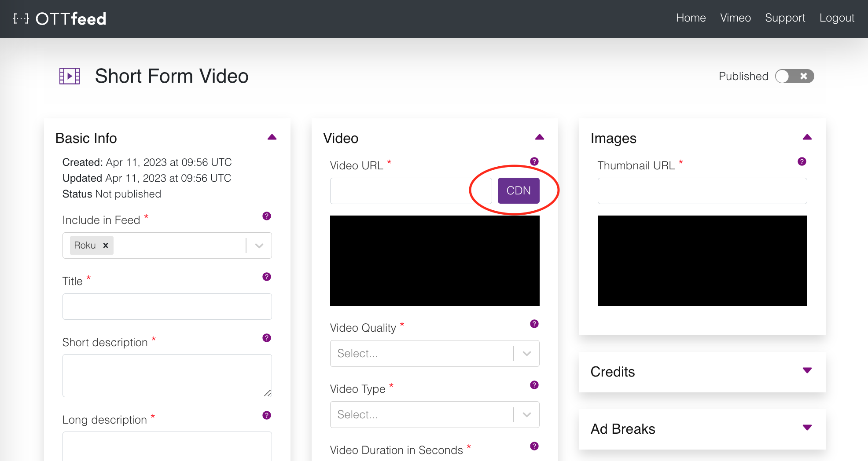This screenshot has width=868, height=461.
Task: View Video Duration in Seconds help
Action: [x=534, y=446]
